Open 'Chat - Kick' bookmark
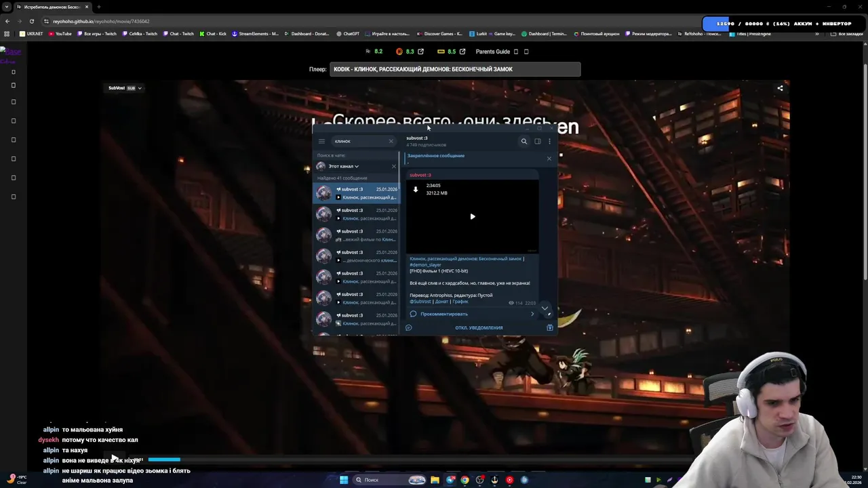The width and height of the screenshot is (868, 488). [214, 34]
